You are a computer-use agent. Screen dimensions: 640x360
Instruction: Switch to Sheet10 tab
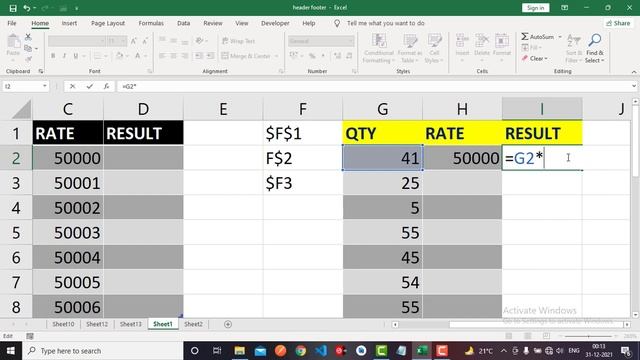click(63, 324)
